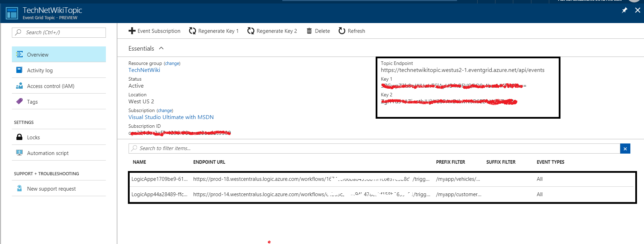Click the New support request icon
The image size is (644, 244).
click(x=20, y=188)
